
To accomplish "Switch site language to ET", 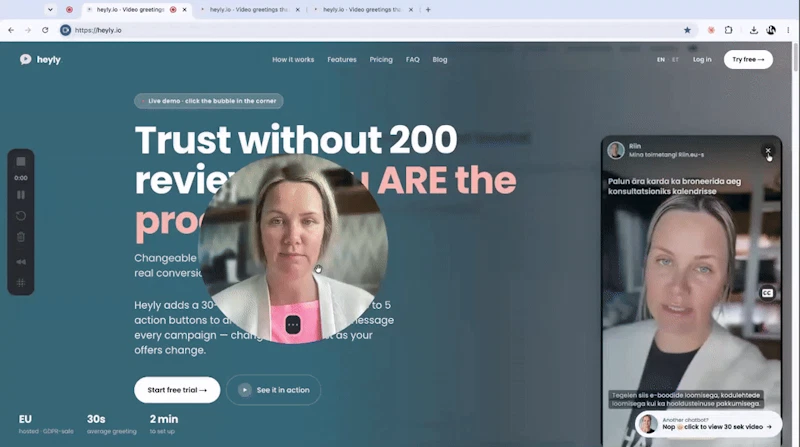I will (x=676, y=60).
